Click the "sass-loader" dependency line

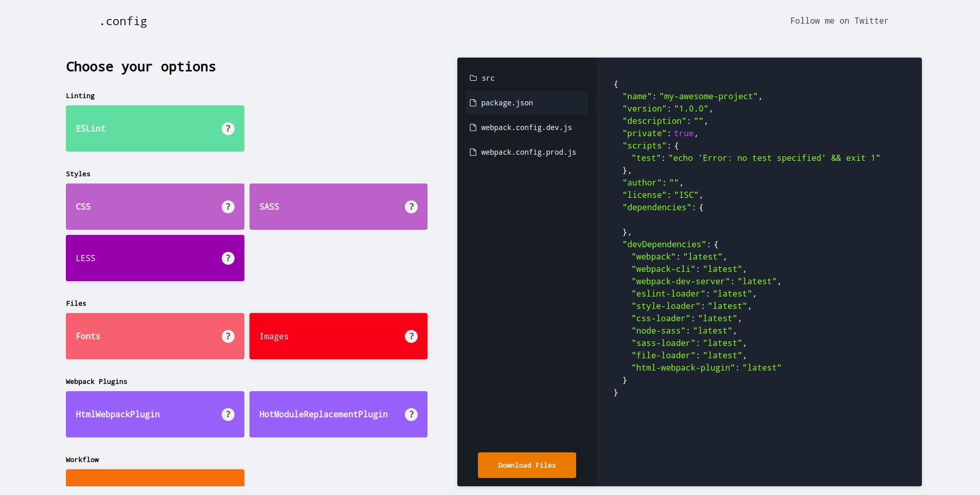coord(689,343)
